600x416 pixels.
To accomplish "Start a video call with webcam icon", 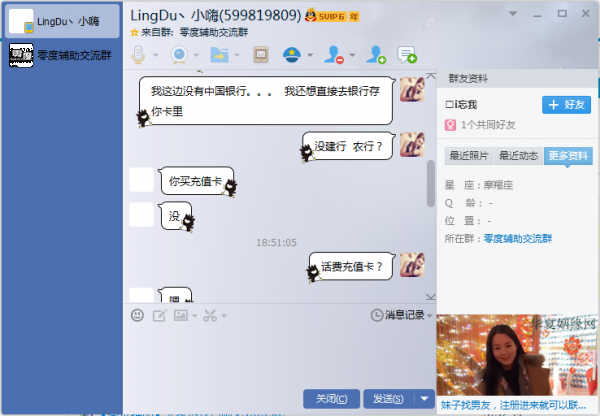I will click(179, 54).
